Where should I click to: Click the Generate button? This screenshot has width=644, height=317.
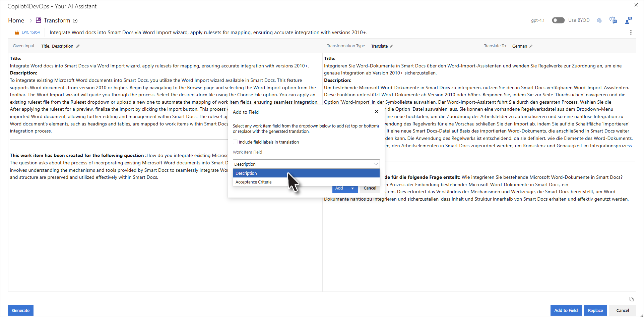[21, 310]
